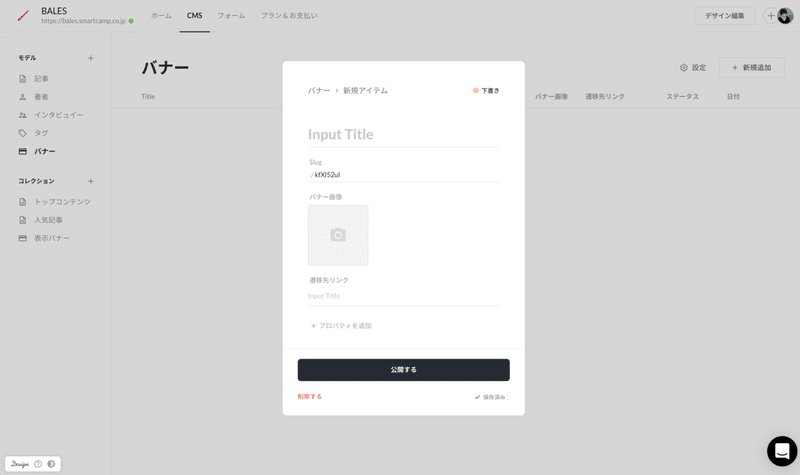The image size is (800, 475).
Task: Click the green site status dot
Action: click(131, 21)
